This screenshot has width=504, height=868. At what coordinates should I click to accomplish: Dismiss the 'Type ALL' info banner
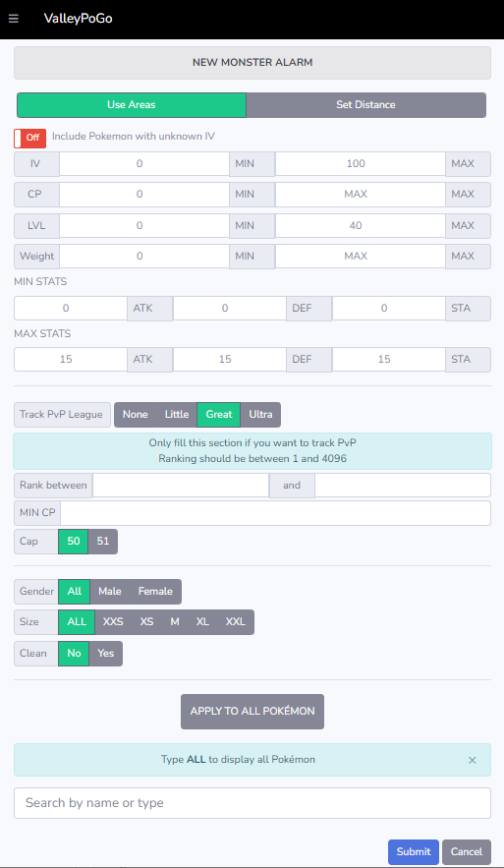472,760
